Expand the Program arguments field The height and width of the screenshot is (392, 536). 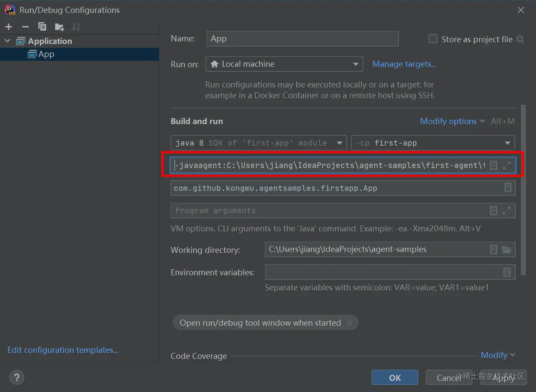507,211
